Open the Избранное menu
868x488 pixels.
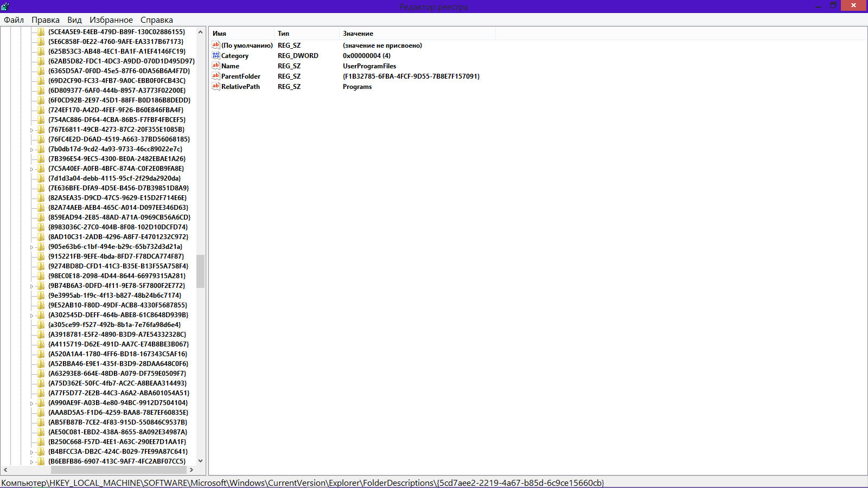111,20
